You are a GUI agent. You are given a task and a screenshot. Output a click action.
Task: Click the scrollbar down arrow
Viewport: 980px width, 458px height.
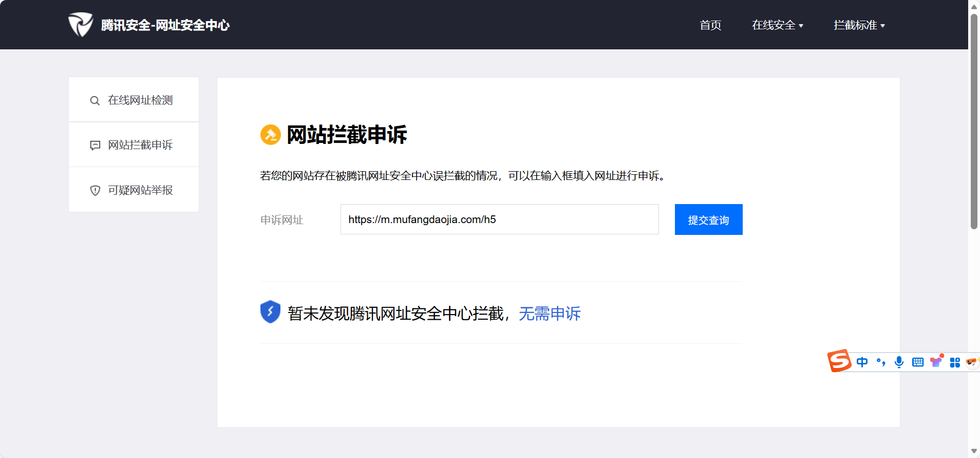(974, 451)
